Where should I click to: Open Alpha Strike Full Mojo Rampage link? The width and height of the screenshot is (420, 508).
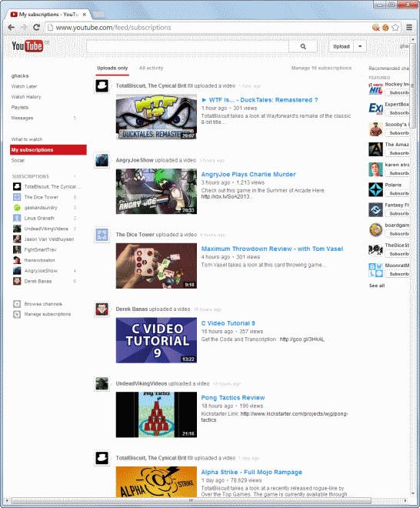252,472
